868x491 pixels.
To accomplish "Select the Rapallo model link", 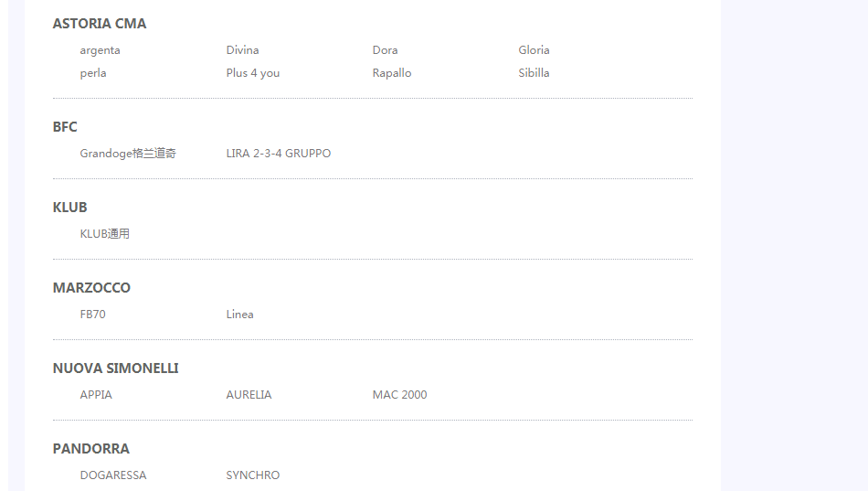I will tap(391, 73).
